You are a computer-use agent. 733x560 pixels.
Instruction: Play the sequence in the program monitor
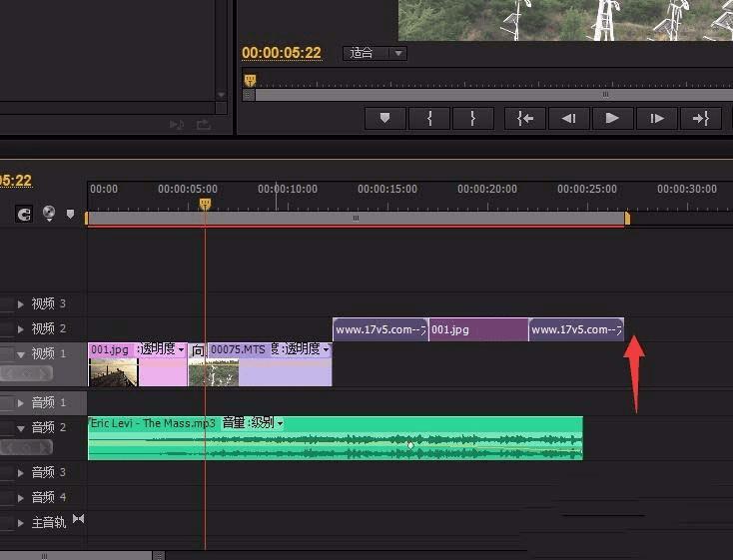[612, 118]
